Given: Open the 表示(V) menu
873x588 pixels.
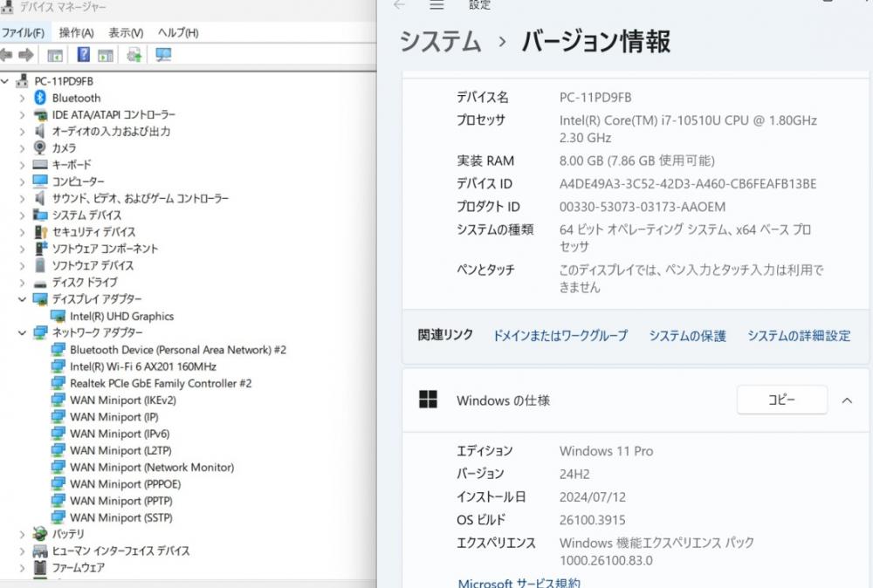Looking at the screenshot, I should pyautogui.click(x=126, y=33).
